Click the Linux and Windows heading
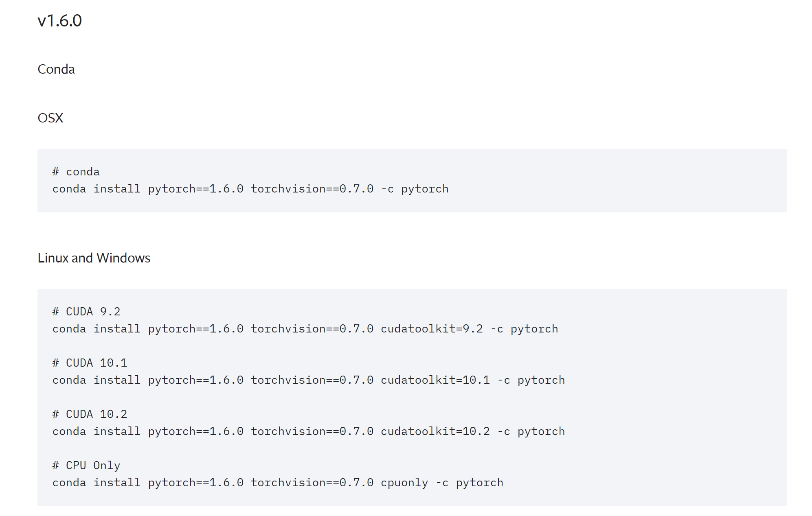Image resolution: width=812 pixels, height=516 pixels. click(94, 258)
